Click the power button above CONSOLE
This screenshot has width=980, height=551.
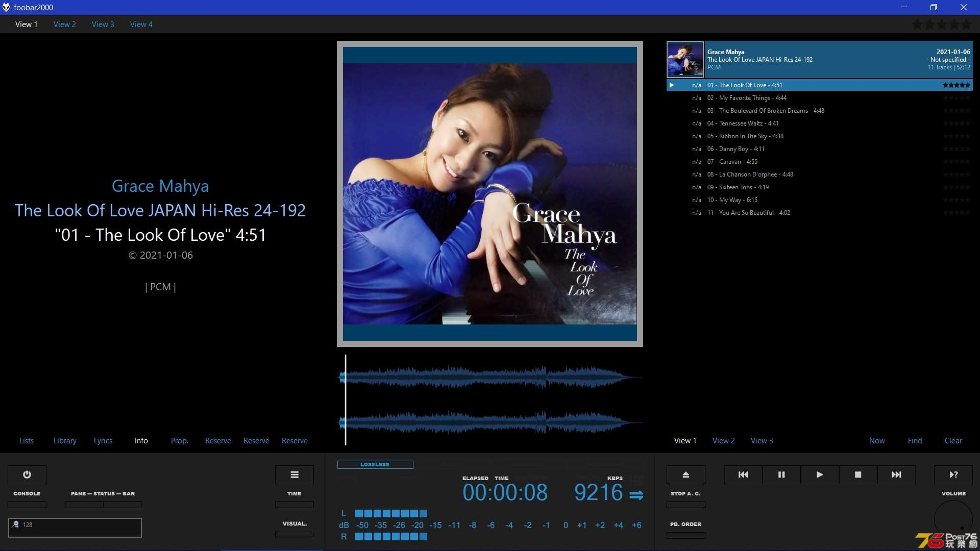coord(27,474)
